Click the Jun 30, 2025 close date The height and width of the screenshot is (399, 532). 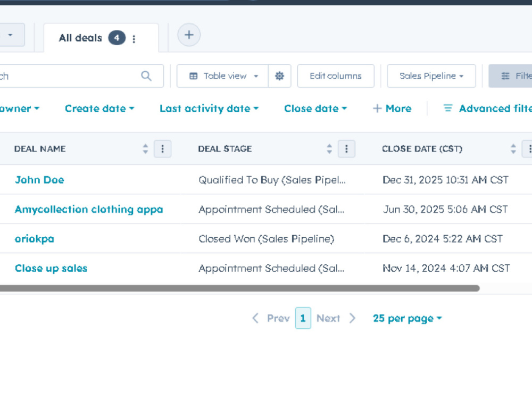[x=445, y=209]
